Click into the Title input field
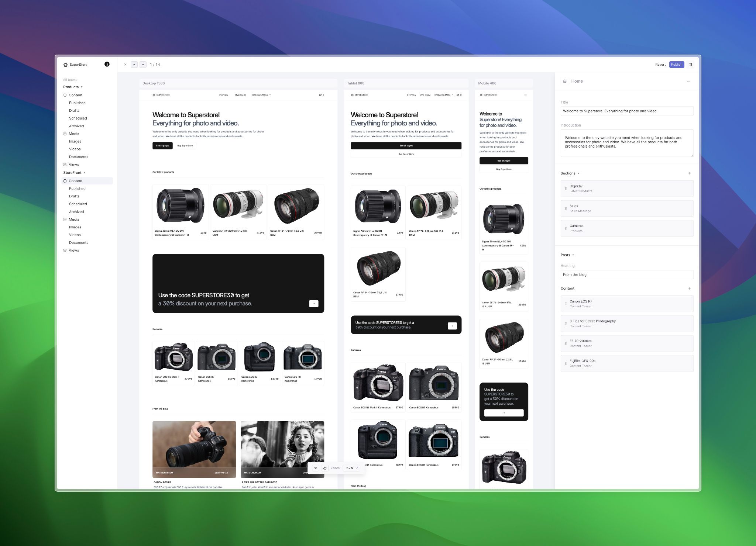Viewport: 756px width, 546px height. click(x=627, y=111)
